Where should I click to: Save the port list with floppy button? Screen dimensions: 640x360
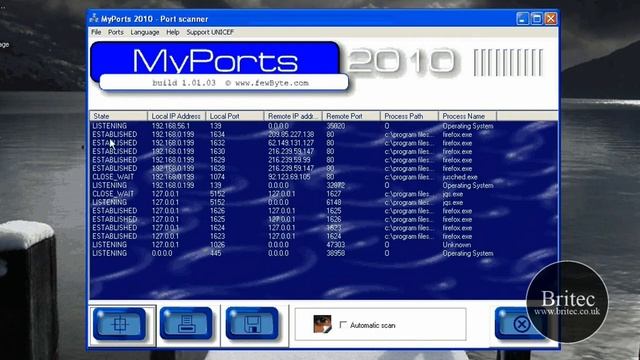coord(252,324)
